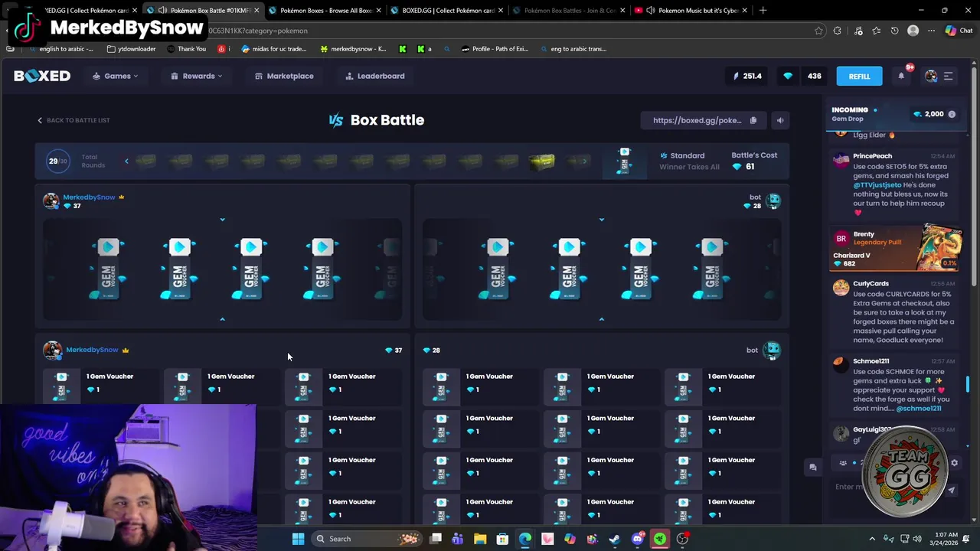The image size is (980, 551).
Task: Show previous rounds with left arrow
Action: 126,161
